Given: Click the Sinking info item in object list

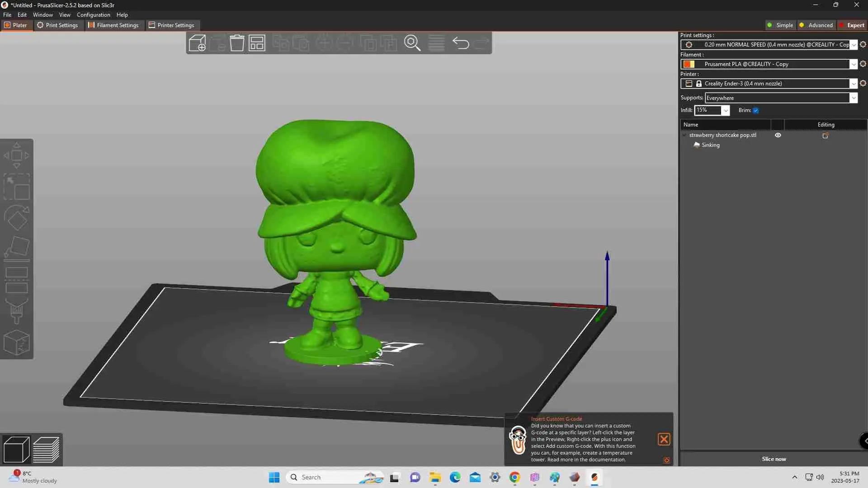Looking at the screenshot, I should tap(710, 145).
